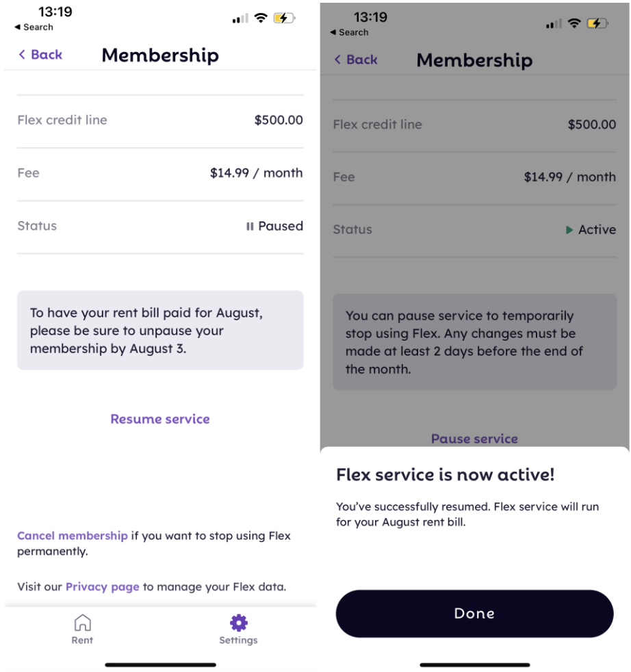Tap the green Active status play icon
631x672 pixels.
pyautogui.click(x=569, y=231)
